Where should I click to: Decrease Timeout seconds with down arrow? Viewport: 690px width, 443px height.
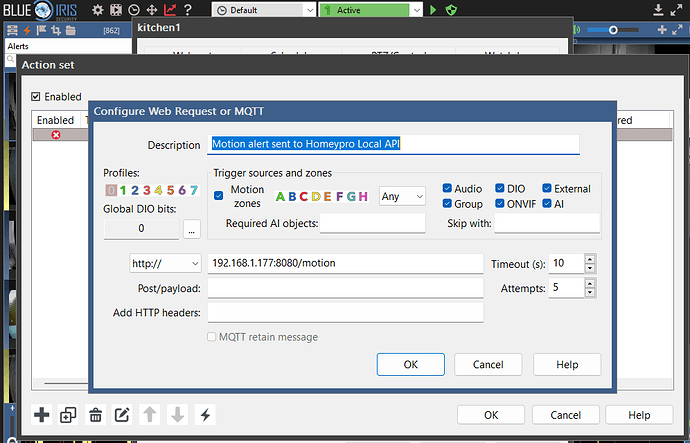pos(590,268)
